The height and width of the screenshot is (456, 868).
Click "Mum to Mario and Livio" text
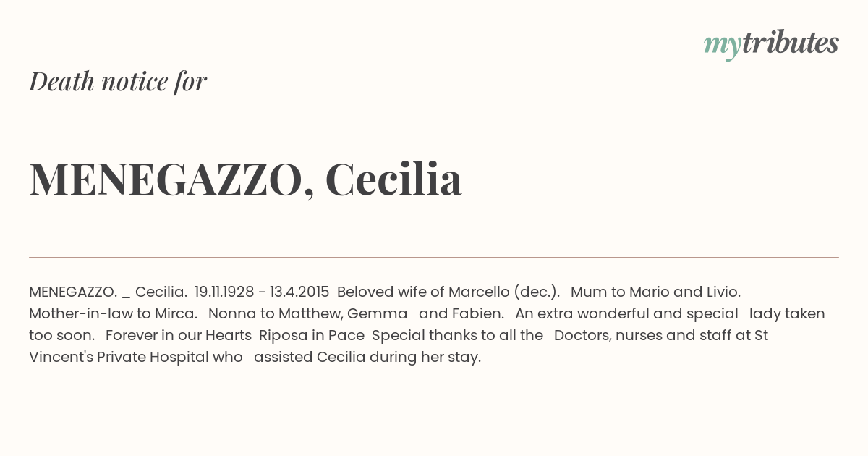point(655,292)
